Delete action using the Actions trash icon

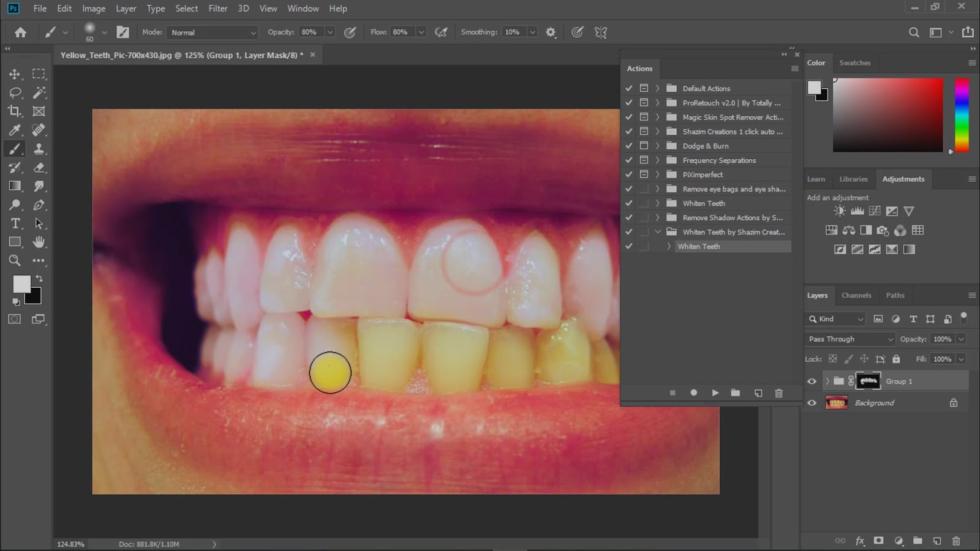(778, 393)
